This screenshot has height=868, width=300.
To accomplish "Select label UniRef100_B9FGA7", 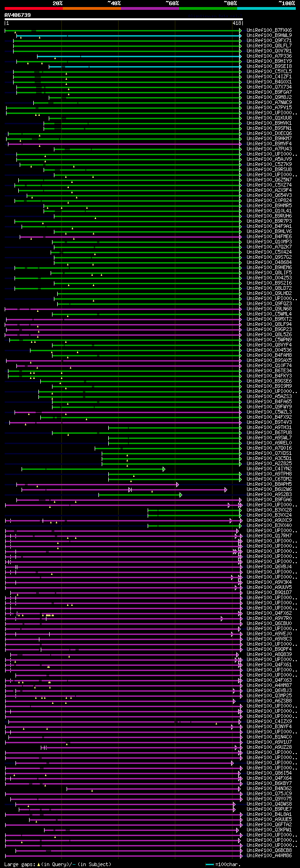I will pos(269,92).
